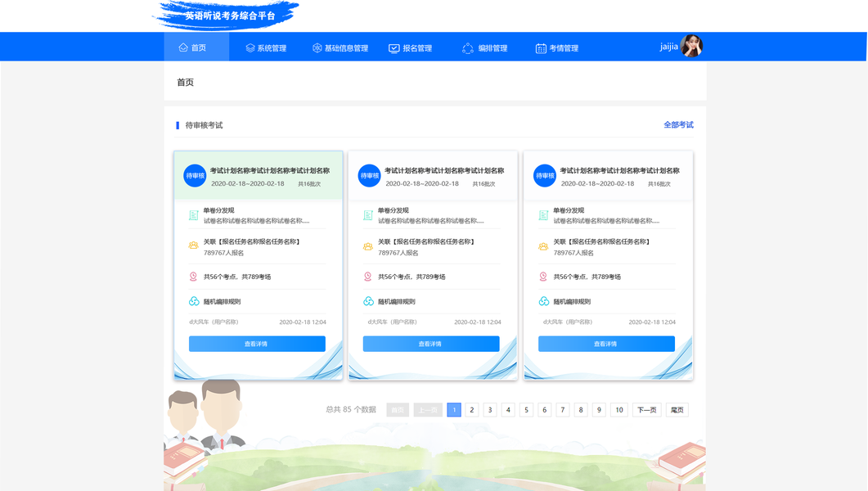Click the jaijia username text
This screenshot has width=868, height=491.
668,47
